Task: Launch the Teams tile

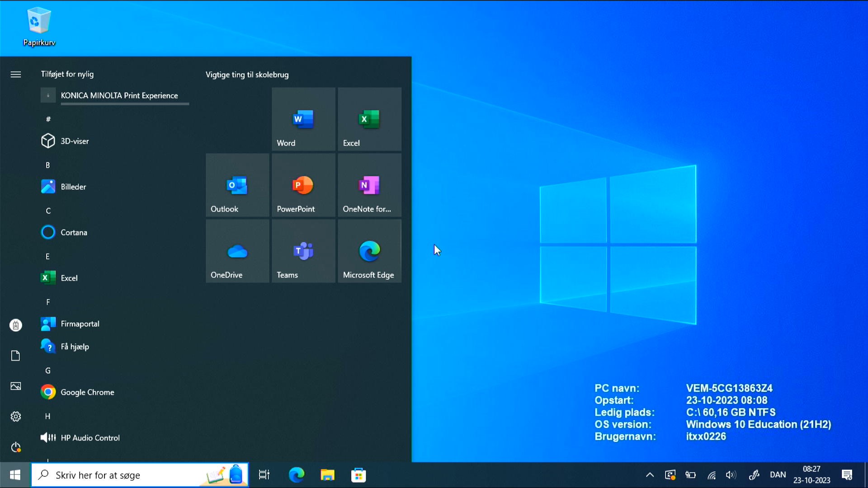Action: point(303,251)
